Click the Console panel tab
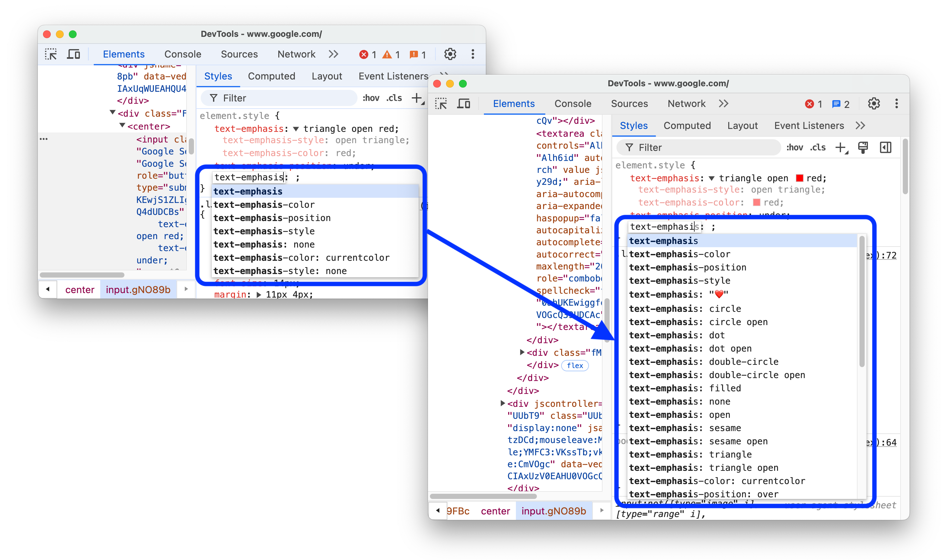The image size is (950, 560). 573,103
